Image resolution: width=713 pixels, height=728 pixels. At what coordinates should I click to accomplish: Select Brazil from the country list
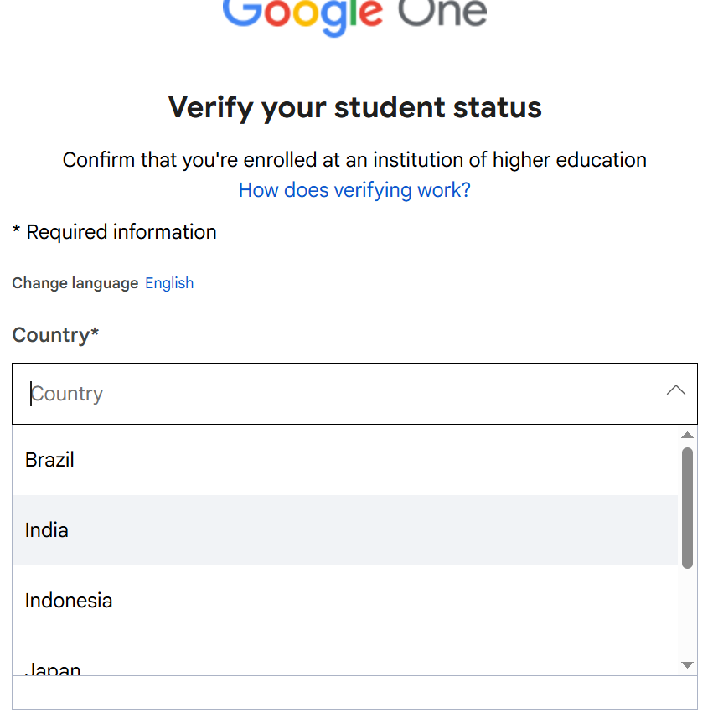click(50, 460)
